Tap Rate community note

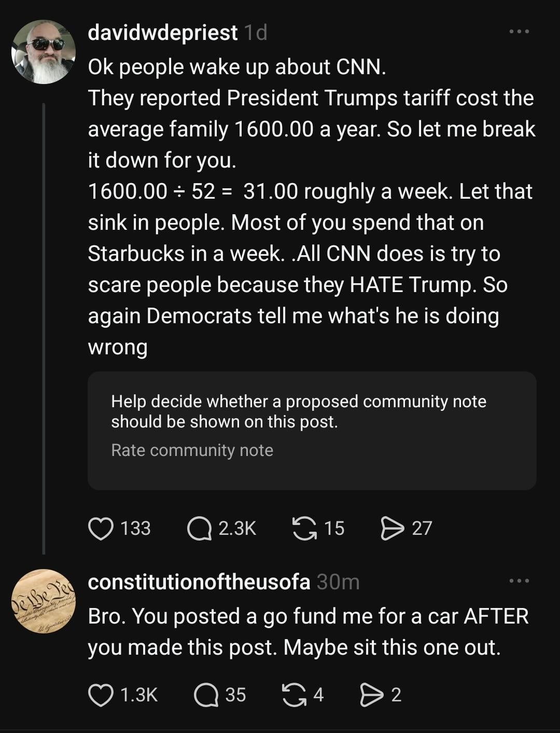click(192, 450)
